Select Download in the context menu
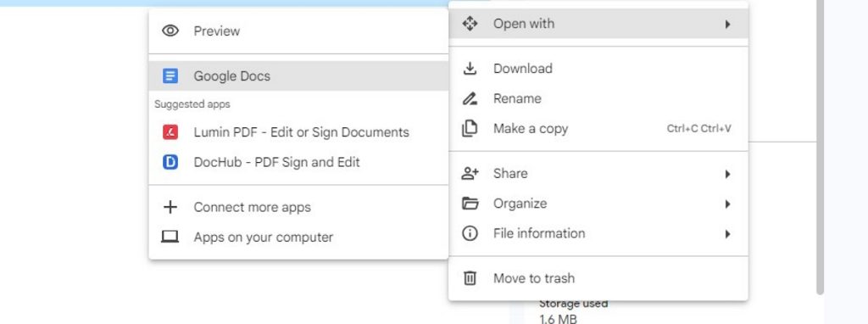Viewport: 868px width, 324px height. click(598, 69)
